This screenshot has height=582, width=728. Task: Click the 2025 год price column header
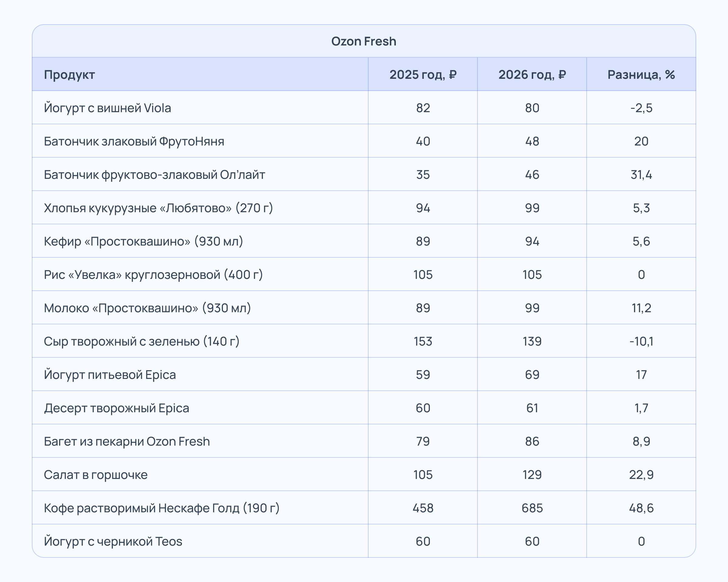point(423,75)
